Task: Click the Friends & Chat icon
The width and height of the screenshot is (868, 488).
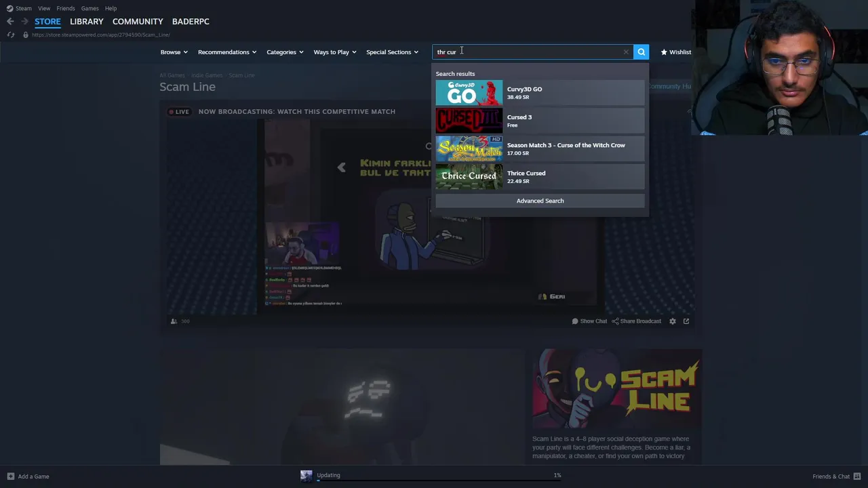Action: coord(857,476)
